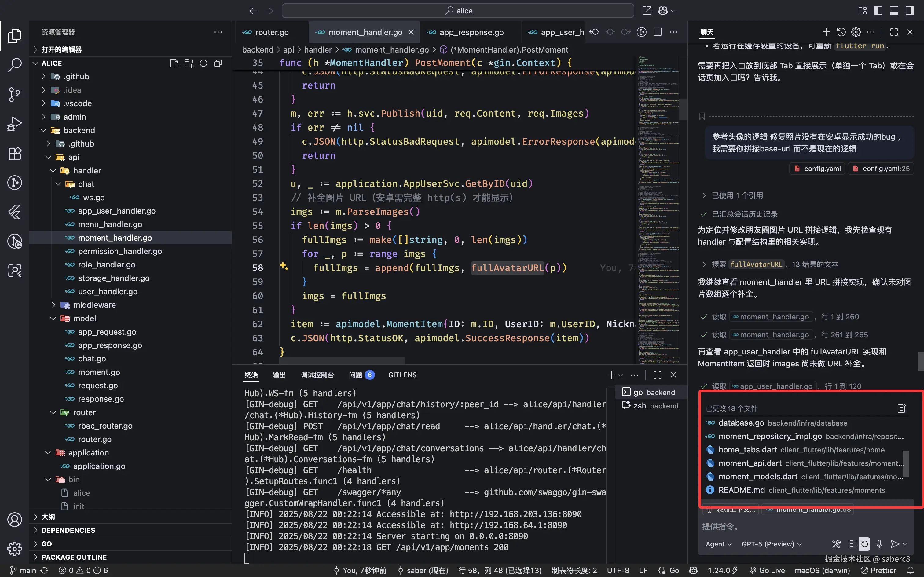Switch to the 问题 panel tab
924x577 pixels.
[x=356, y=375]
